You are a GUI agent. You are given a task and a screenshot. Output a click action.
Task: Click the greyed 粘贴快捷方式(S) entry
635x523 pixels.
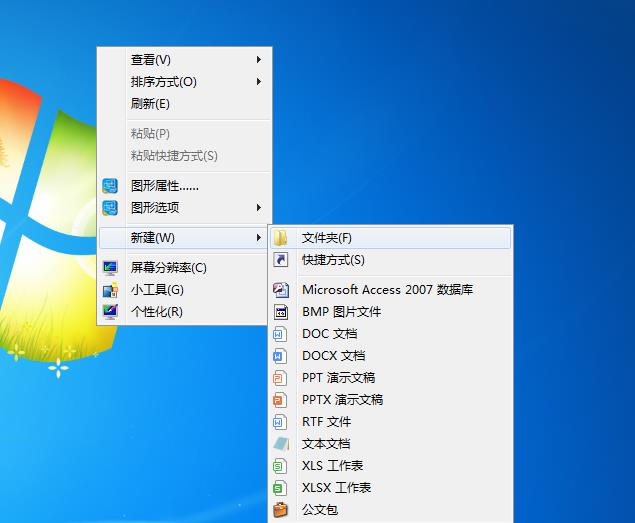(185, 156)
